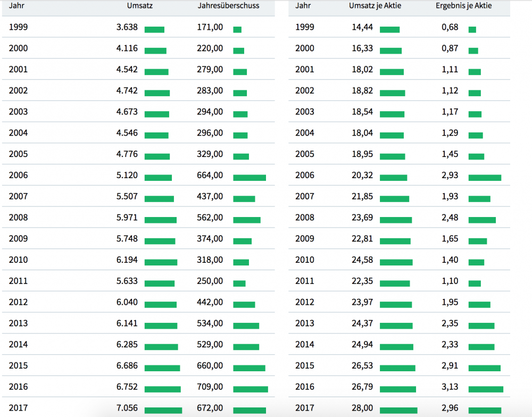Pick the 24,58 Umsatz je Aktie value
This screenshot has width=532, height=417.
tap(362, 260)
